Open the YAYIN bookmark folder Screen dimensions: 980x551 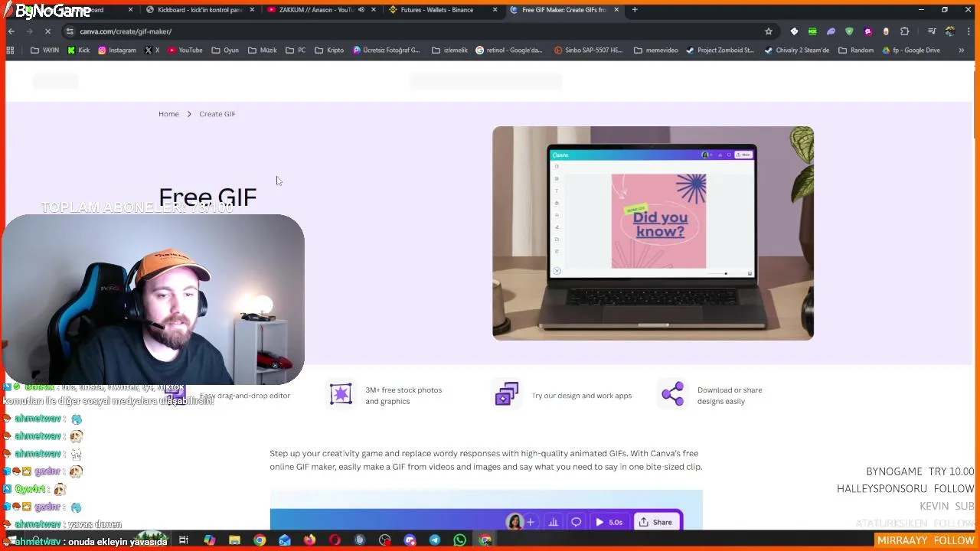click(44, 51)
